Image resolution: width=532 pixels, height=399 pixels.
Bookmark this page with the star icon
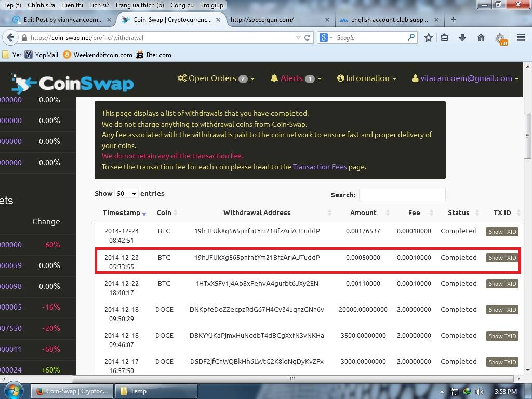429,37
